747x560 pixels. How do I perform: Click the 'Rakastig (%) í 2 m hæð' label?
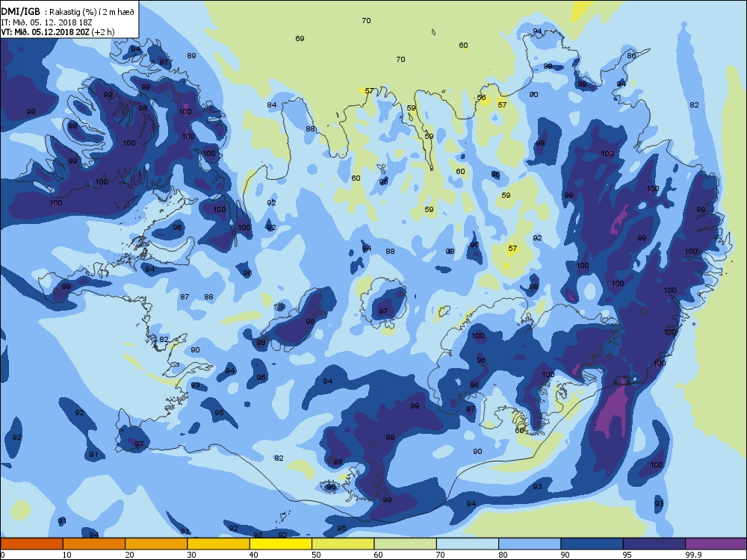pyautogui.click(x=93, y=13)
